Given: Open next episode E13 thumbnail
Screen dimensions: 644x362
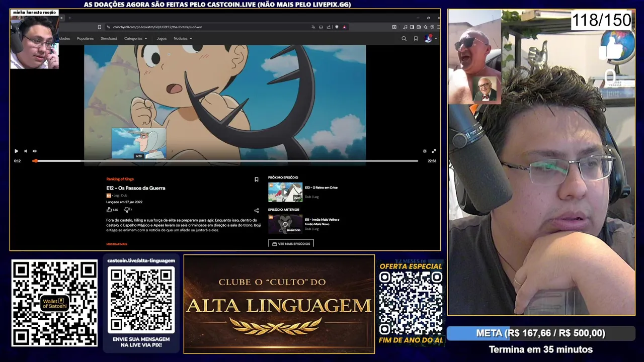Looking at the screenshot, I should pos(285,192).
